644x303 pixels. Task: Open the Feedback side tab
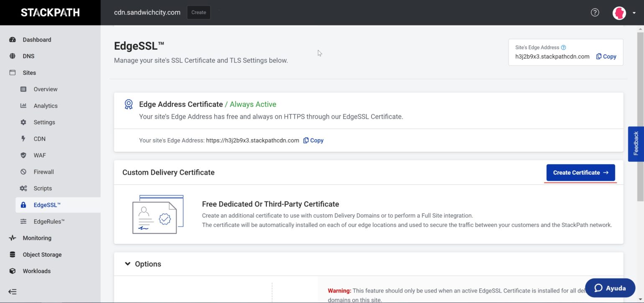tap(636, 144)
